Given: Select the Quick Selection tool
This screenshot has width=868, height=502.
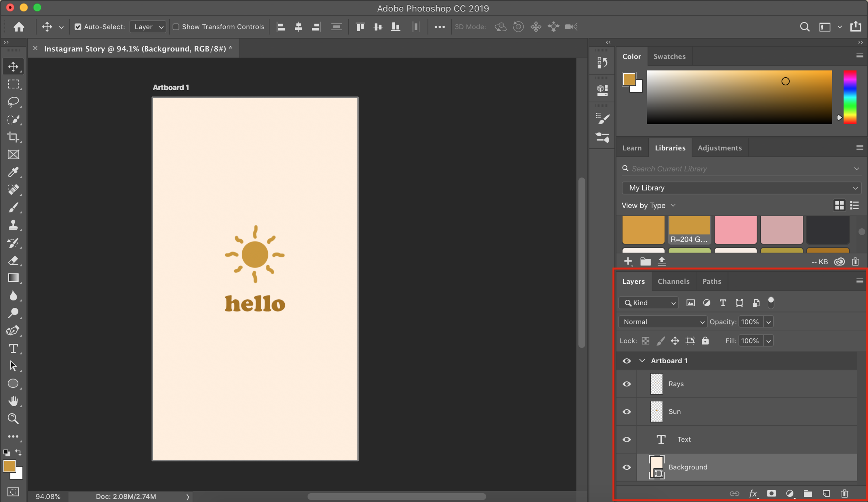Looking at the screenshot, I should [x=13, y=119].
